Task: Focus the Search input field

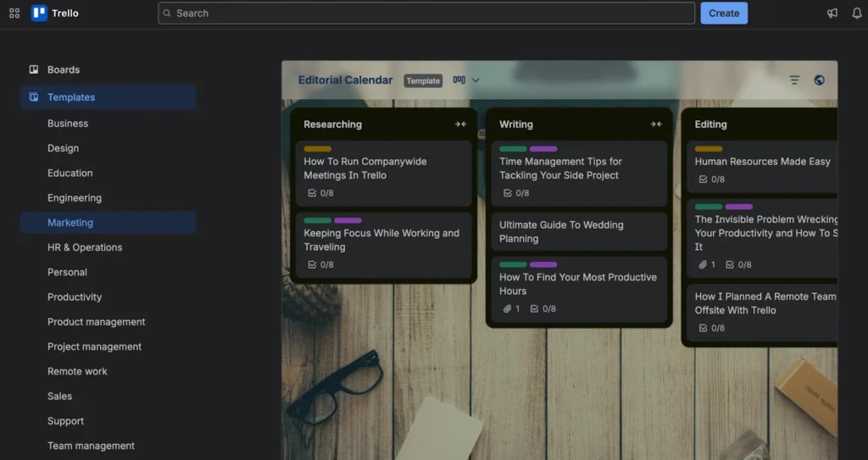Action: 426,14
